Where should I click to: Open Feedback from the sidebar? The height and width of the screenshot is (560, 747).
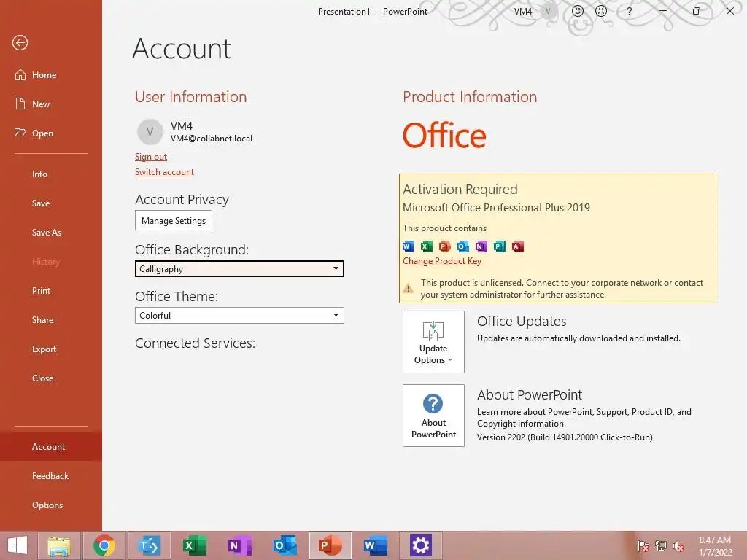[50, 476]
